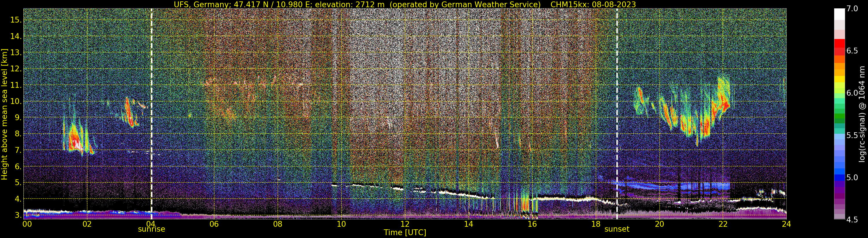Click the height axis tick '15.'
The height and width of the screenshot is (238, 868).
click(x=16, y=20)
